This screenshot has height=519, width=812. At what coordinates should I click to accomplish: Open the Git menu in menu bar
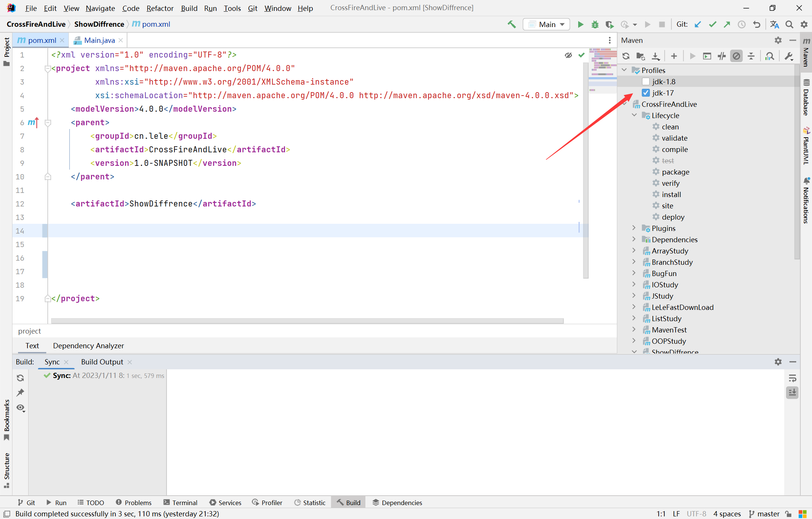click(x=253, y=8)
